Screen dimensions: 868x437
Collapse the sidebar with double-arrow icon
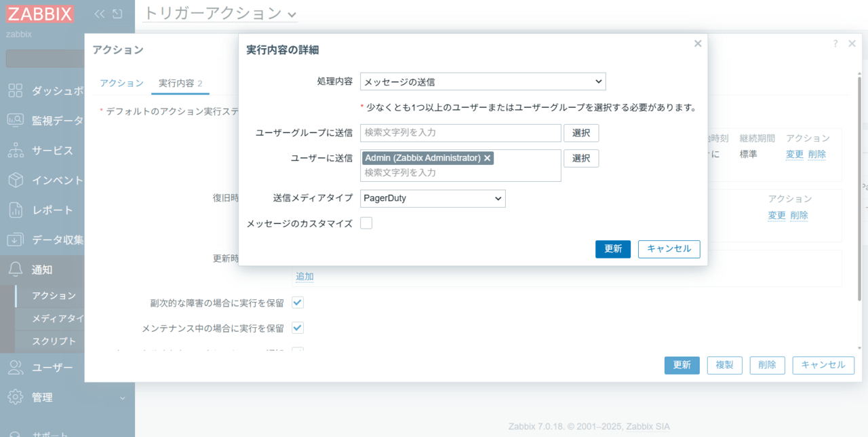[x=100, y=14]
